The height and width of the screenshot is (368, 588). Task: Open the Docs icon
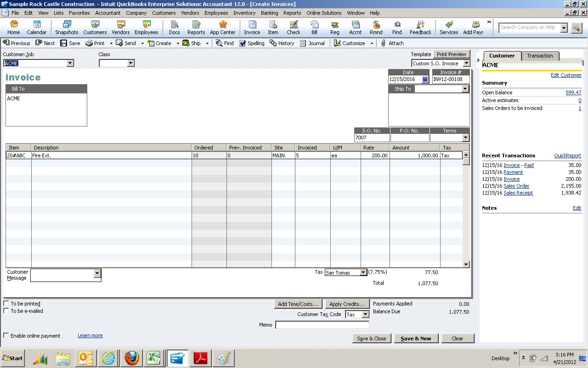(175, 28)
